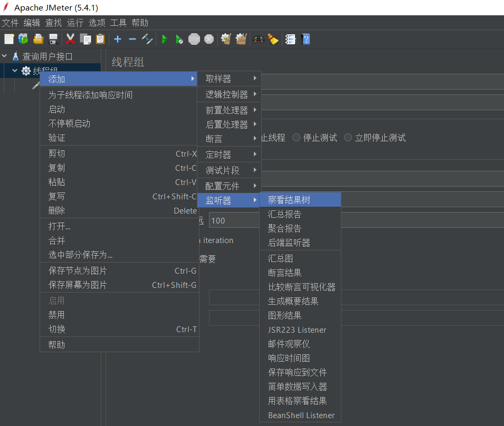This screenshot has height=426, width=504.
Task: Click the blue plus Expand All icon
Action: [118, 39]
